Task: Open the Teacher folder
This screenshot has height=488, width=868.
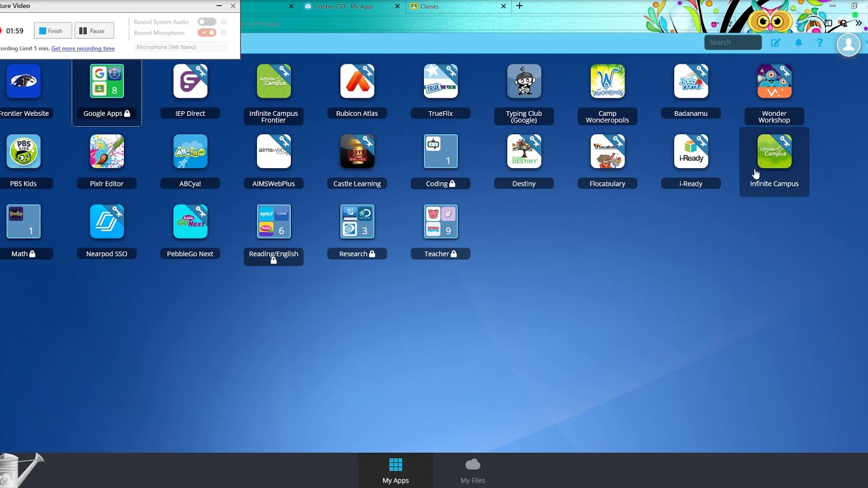Action: tap(441, 222)
